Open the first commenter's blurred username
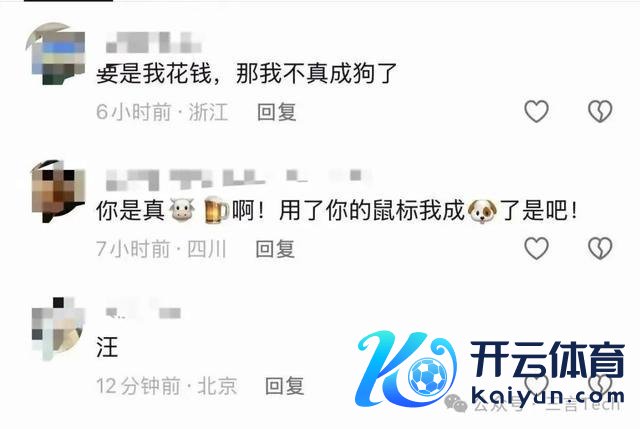This screenshot has width=640, height=429. click(154, 42)
